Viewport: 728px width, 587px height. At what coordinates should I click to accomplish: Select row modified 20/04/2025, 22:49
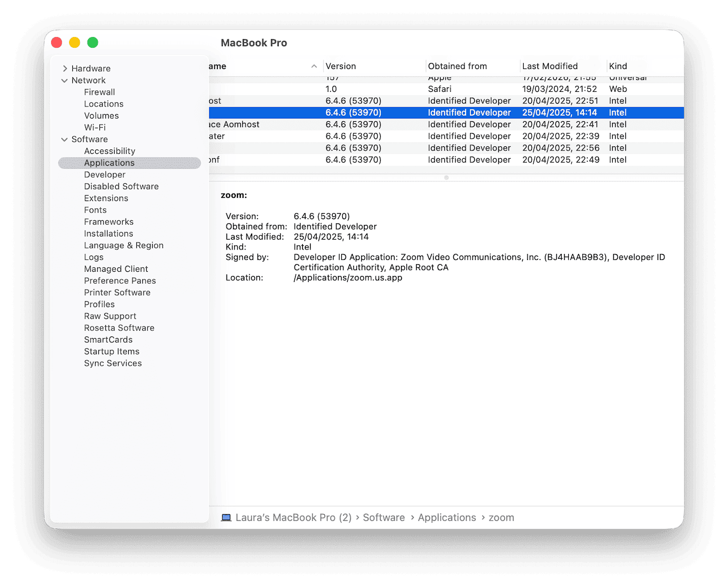(446, 160)
